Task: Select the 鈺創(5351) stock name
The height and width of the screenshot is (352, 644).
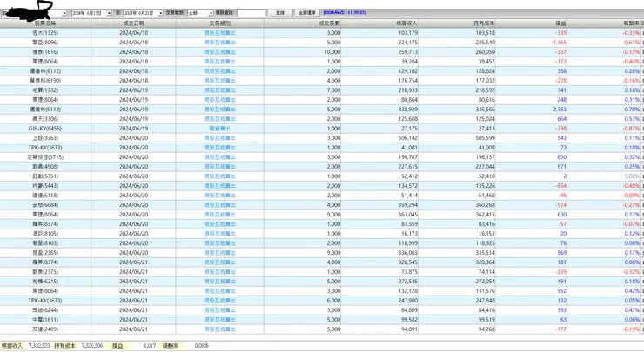Action: 45,176
